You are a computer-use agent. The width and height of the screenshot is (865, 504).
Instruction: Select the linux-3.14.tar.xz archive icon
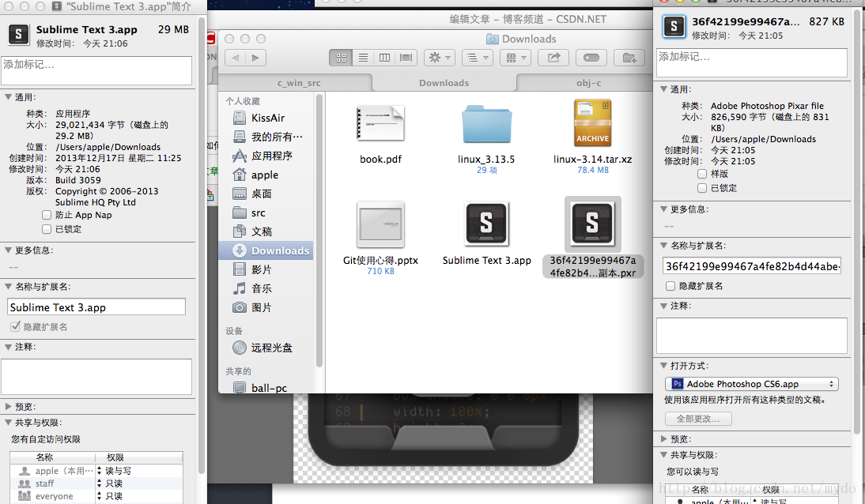[x=592, y=122]
